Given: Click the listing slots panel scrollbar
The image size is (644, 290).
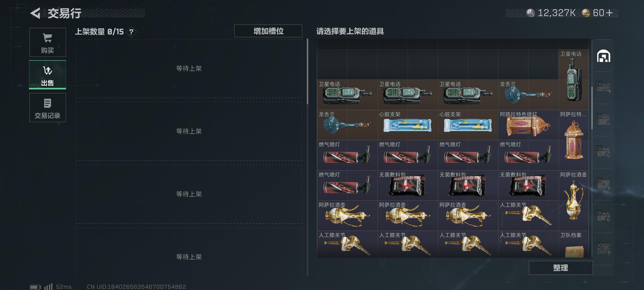Looking at the screenshot, I should [308, 71].
